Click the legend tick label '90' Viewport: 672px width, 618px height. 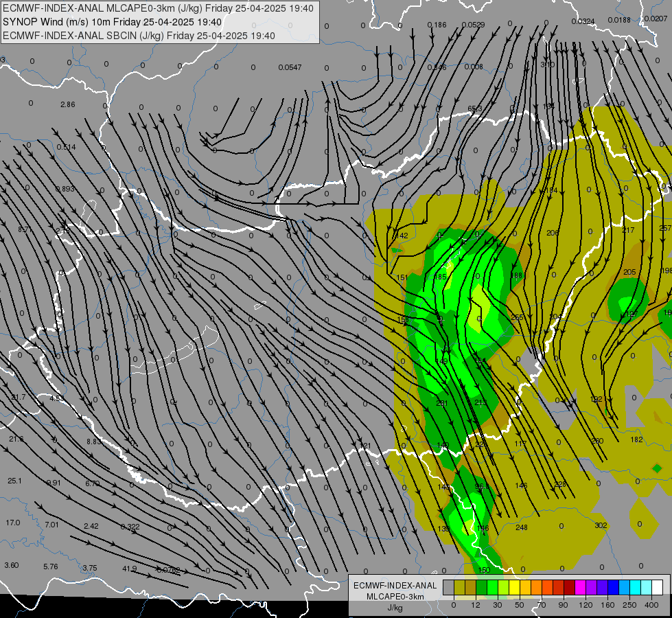coord(563,605)
